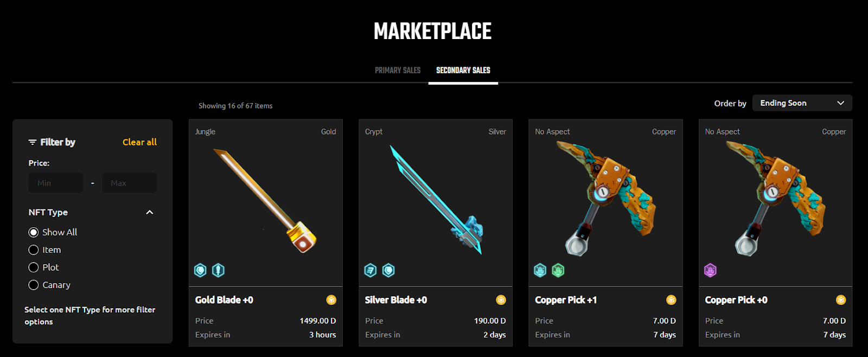Open the Secondary Sales tab
The height and width of the screenshot is (357, 868).
click(x=463, y=71)
